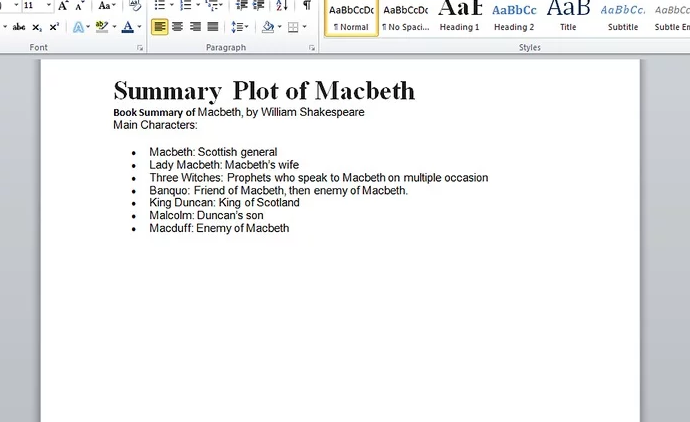This screenshot has height=422, width=690.
Task: Click bullet 'Macduff: Enemy of Macbeth'
Action: click(x=219, y=228)
